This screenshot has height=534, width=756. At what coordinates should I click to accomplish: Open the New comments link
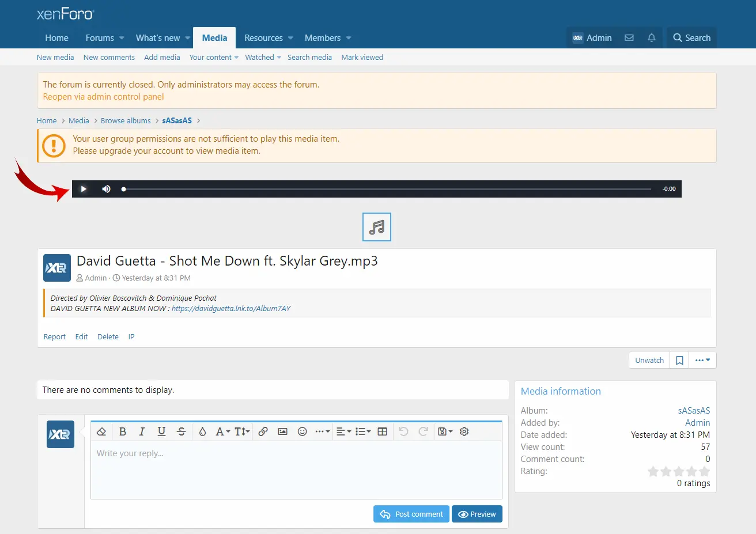click(x=109, y=58)
